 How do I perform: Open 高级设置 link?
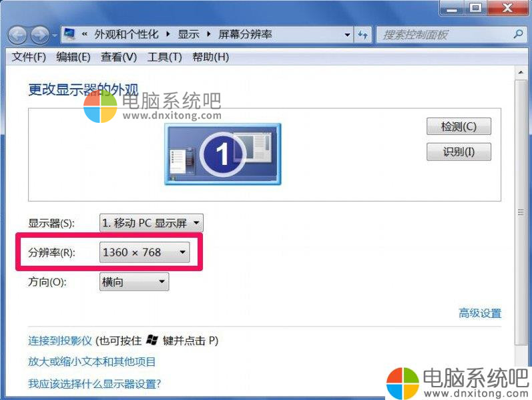(x=480, y=313)
